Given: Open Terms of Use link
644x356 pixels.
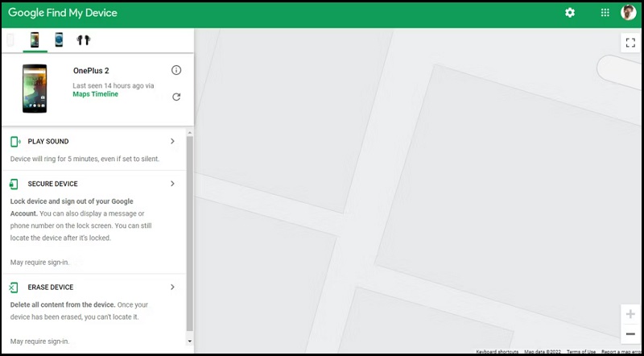Looking at the screenshot, I should pos(581,352).
